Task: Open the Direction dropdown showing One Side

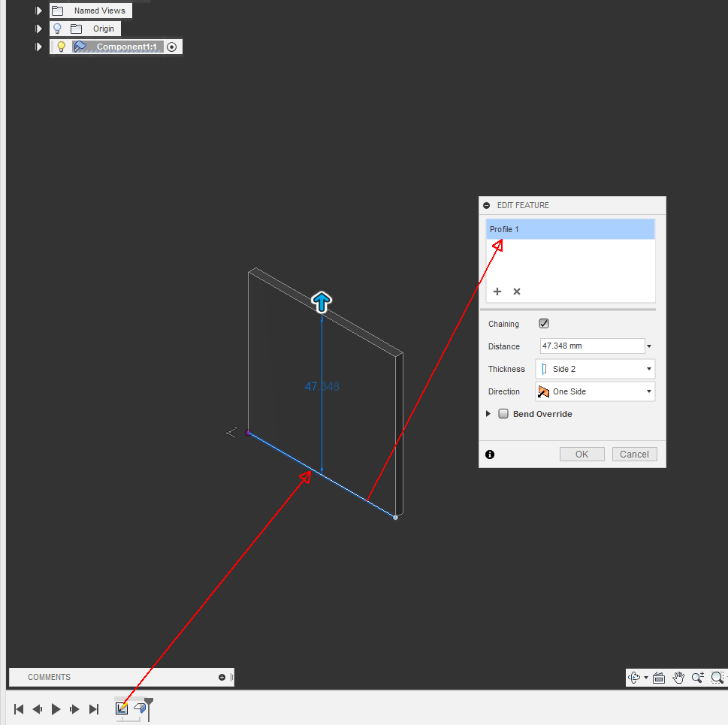Action: (x=649, y=391)
